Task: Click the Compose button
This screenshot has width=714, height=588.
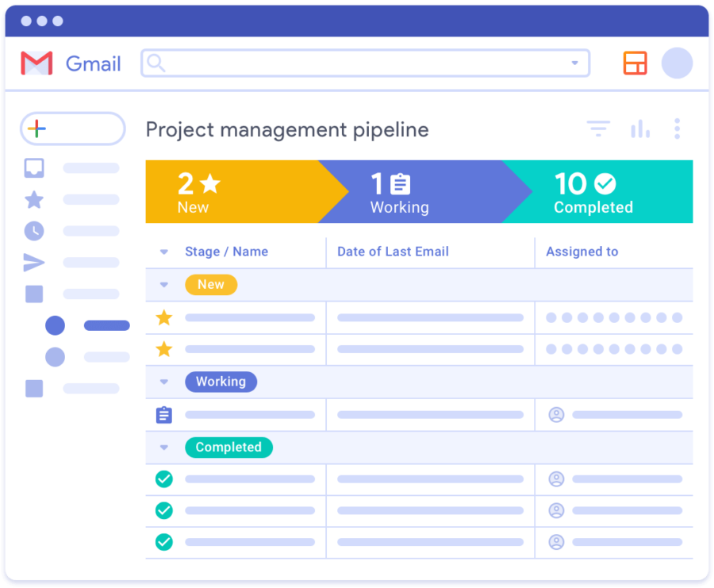Action: [x=72, y=129]
